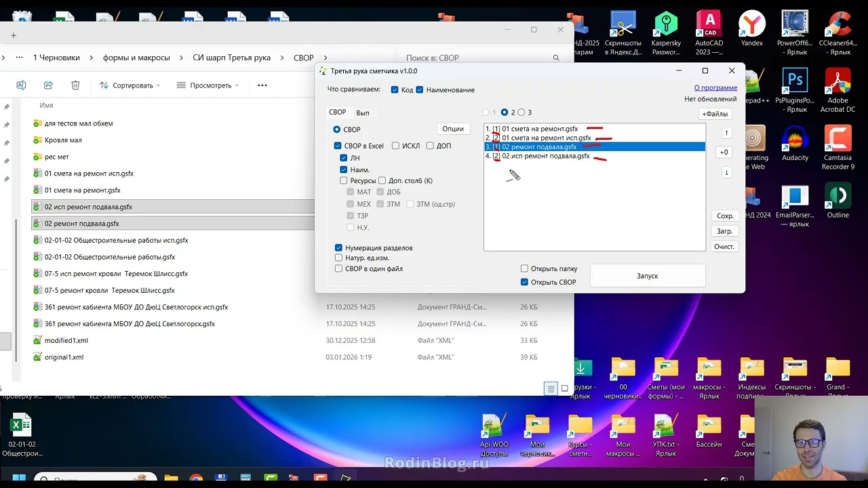868x488 pixels.
Task: Open Просмотреть dropdown in Explorer
Action: 208,85
